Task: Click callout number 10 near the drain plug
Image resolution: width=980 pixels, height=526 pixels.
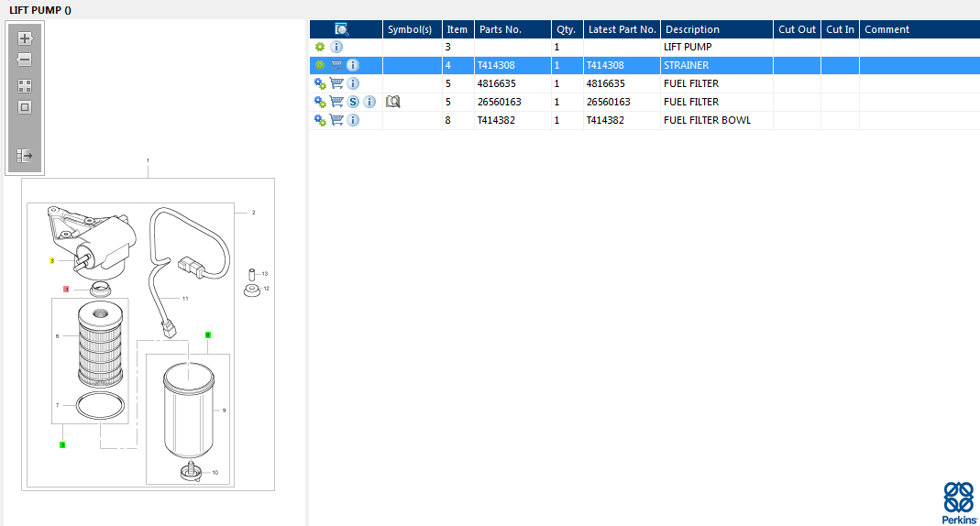Action: (215, 472)
